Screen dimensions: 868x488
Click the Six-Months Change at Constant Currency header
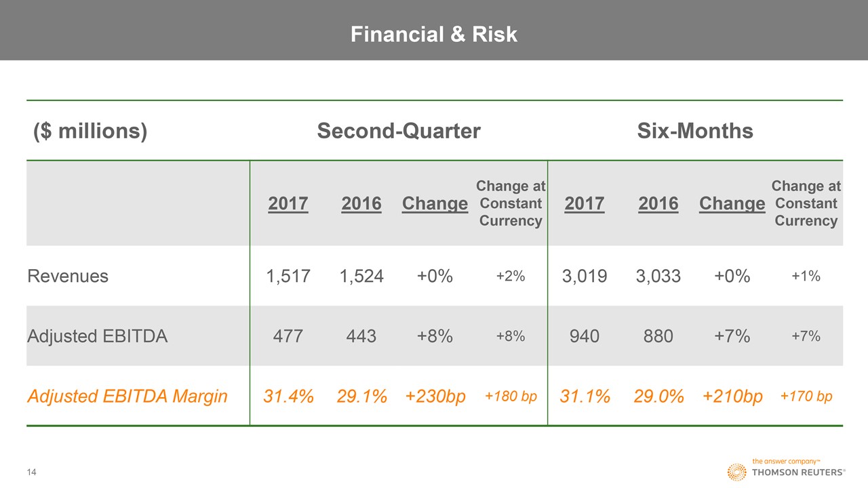click(x=806, y=203)
